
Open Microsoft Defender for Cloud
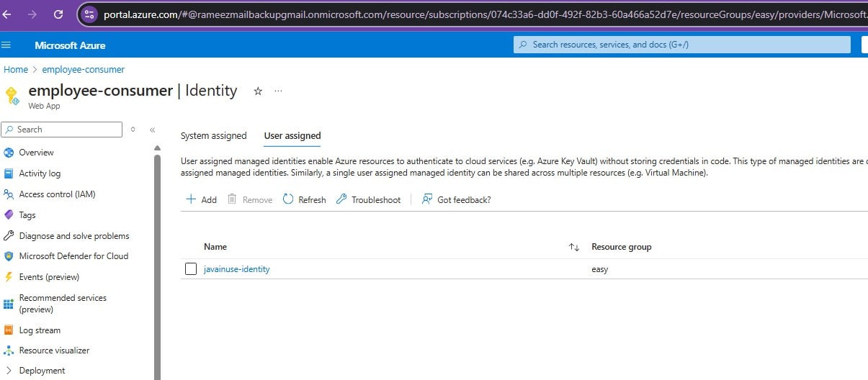[x=73, y=256]
